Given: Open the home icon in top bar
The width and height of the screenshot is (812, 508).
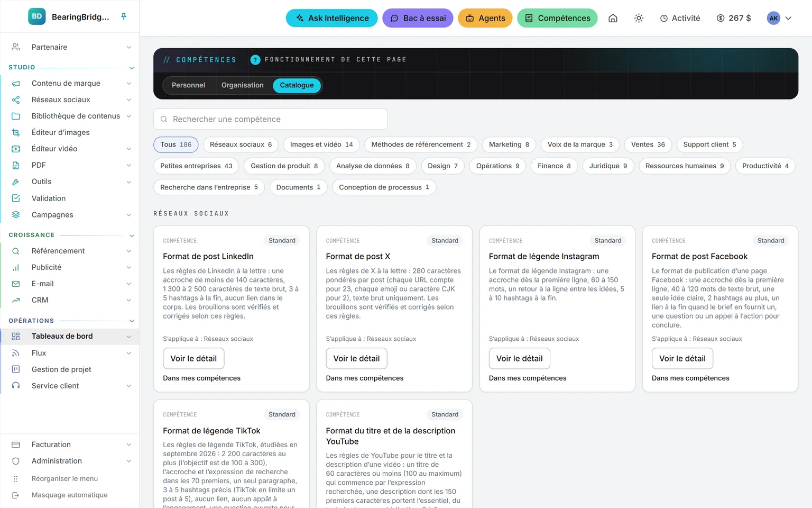Looking at the screenshot, I should (x=613, y=18).
